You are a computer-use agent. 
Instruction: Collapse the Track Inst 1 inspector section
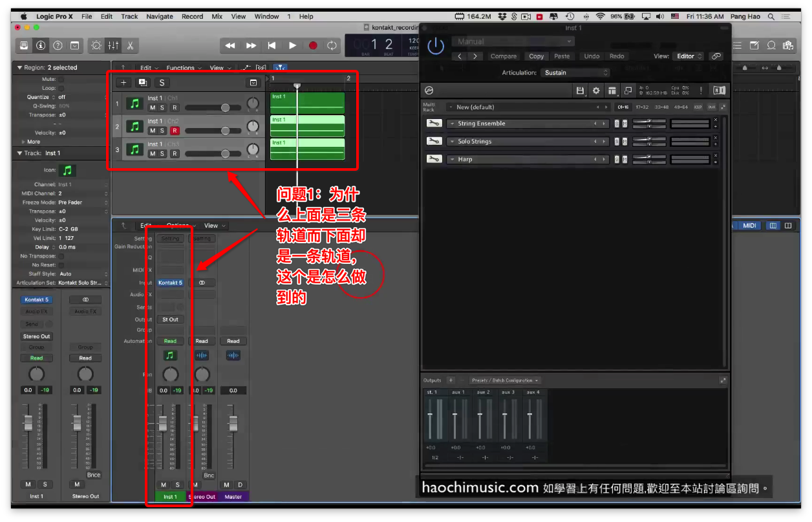pos(19,153)
